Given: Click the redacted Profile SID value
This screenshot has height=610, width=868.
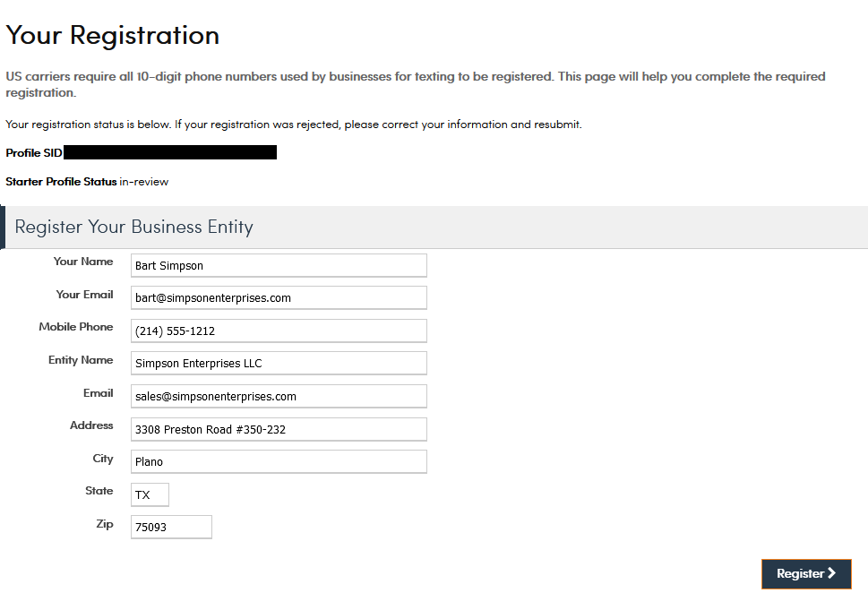Looking at the screenshot, I should 170,152.
